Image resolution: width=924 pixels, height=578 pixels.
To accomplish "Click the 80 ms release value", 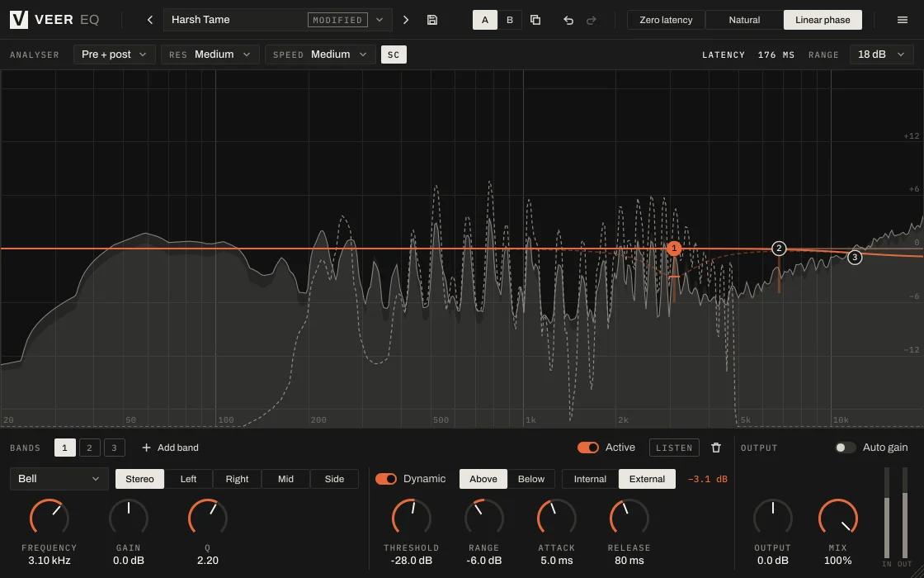I will (x=629, y=561).
